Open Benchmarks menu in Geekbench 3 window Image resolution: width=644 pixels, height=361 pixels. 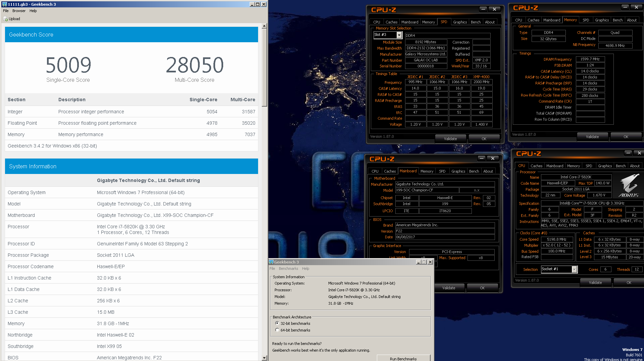pos(288,268)
